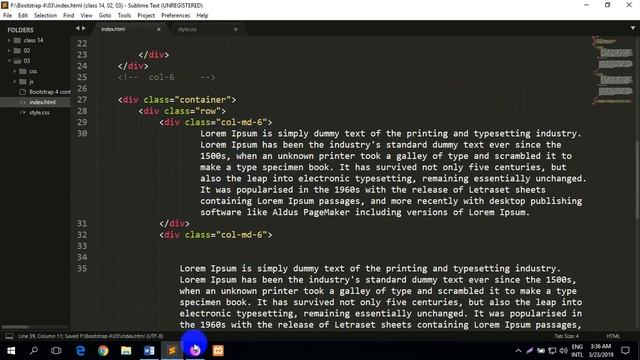This screenshot has height=360, width=640.
Task: Select the css folder in sidebar
Action: point(33,71)
